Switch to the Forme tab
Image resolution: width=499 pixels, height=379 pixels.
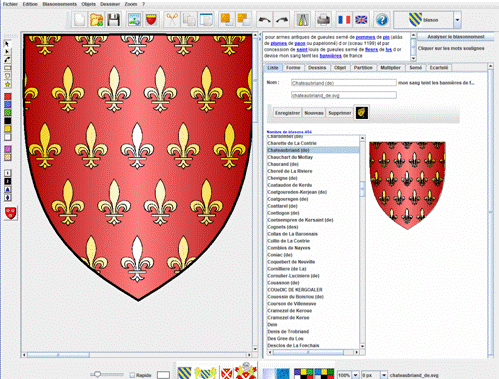pos(293,68)
